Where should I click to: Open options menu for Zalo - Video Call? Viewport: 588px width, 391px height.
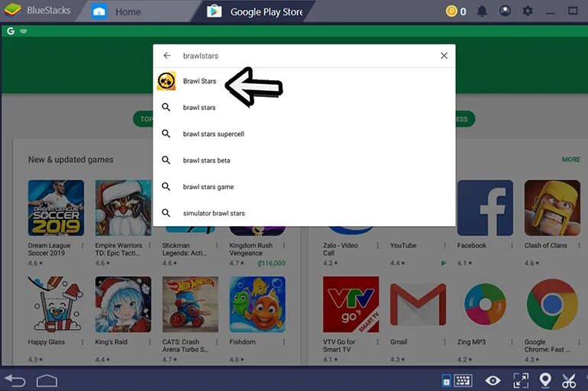[x=377, y=246]
